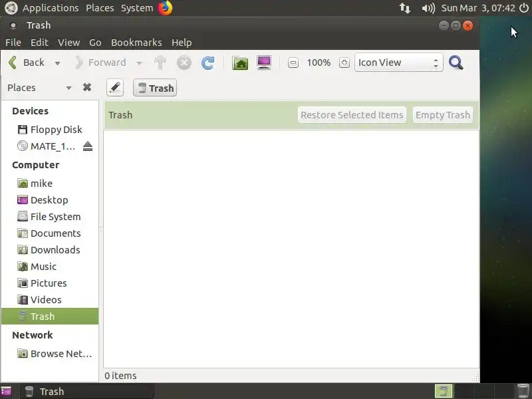532x399 pixels.
Task: Open the File menu
Action: pyautogui.click(x=13, y=43)
